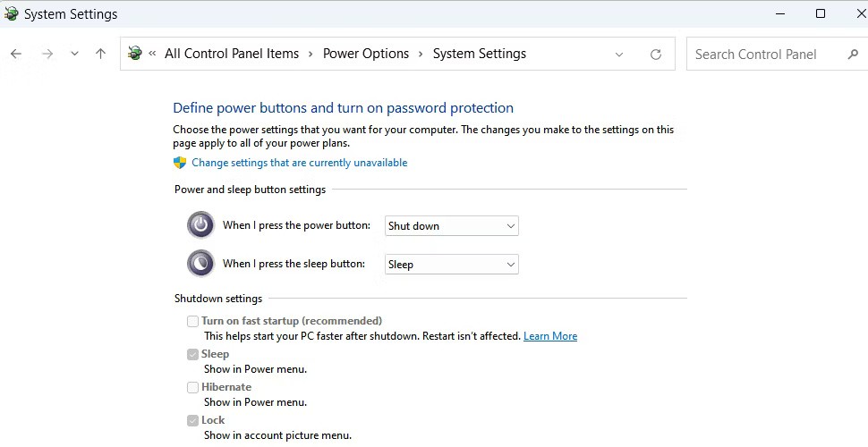Click the search magnifier icon
868x447 pixels.
click(853, 55)
